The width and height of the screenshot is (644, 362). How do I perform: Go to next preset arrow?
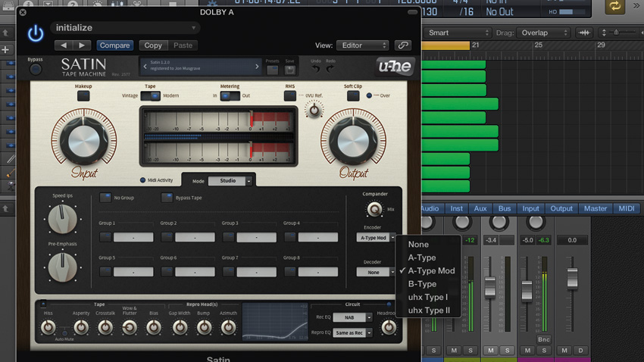pos(82,45)
